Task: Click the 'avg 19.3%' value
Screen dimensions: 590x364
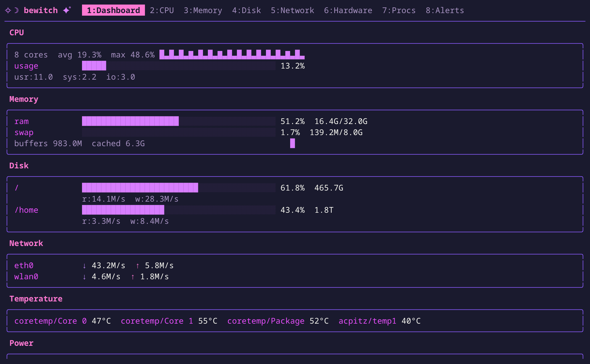Action: click(79, 55)
